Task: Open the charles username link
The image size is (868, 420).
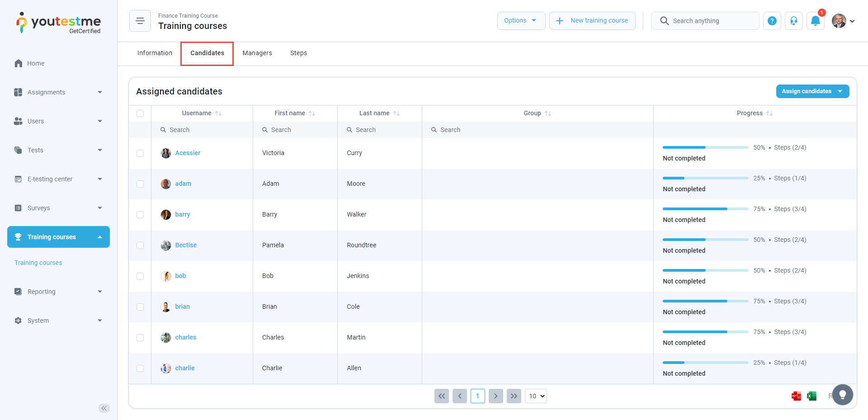Action: pos(186,337)
